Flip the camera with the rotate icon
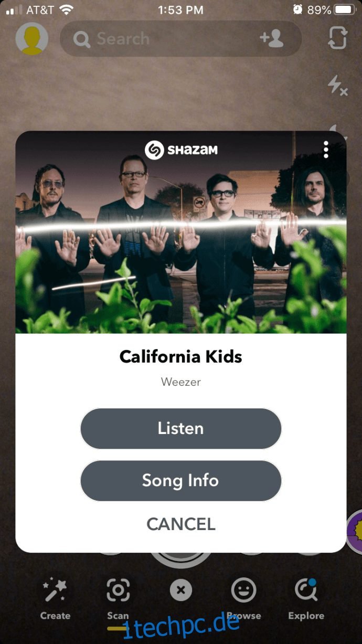The width and height of the screenshot is (362, 644). coord(338,38)
